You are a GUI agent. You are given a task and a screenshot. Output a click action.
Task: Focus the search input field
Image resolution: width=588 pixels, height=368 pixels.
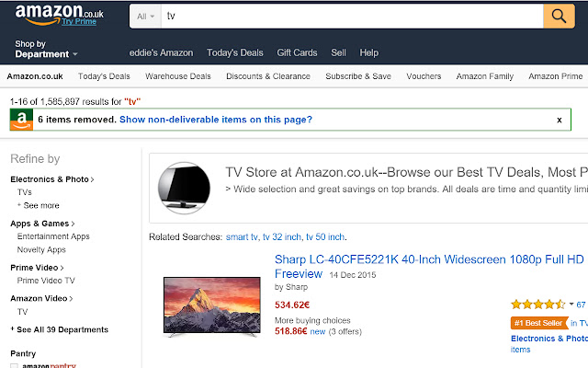click(352, 17)
